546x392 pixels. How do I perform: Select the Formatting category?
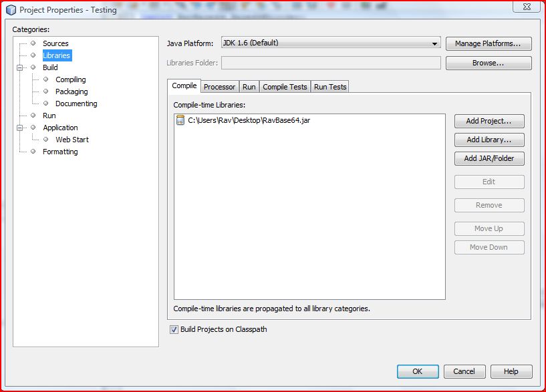pos(60,152)
